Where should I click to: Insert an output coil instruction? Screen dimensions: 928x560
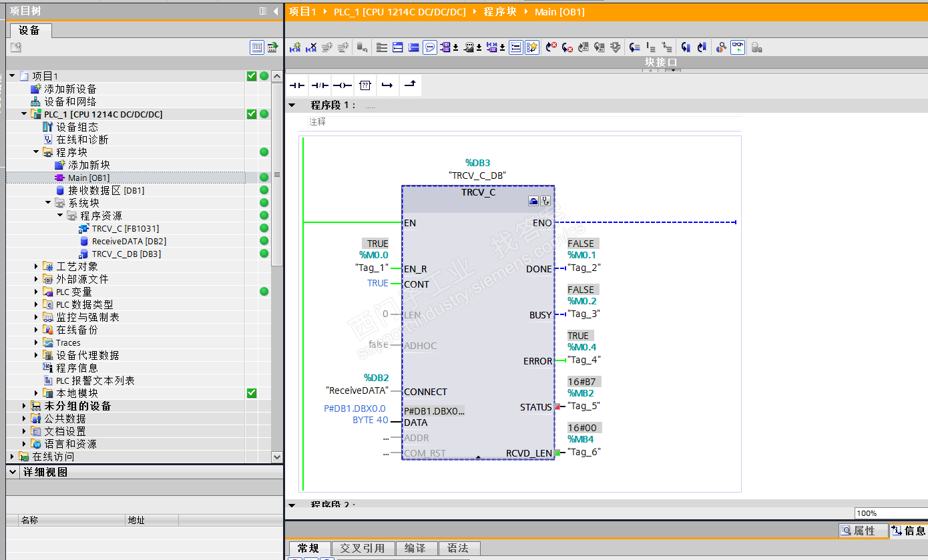coord(342,85)
